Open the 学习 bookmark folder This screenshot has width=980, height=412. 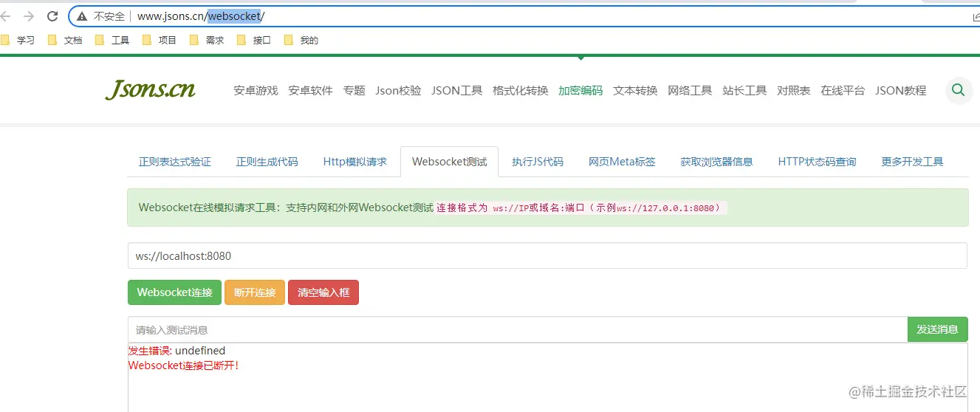(18, 41)
